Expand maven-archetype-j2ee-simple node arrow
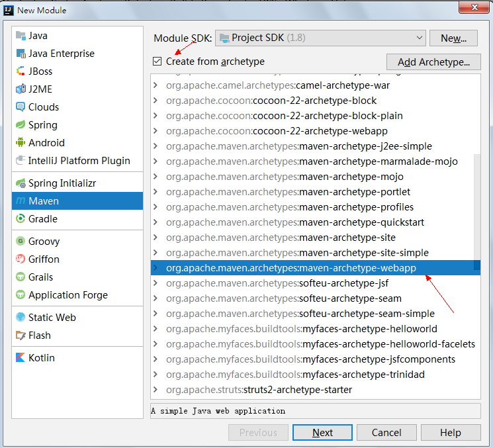The height and width of the screenshot is (448, 493). coord(156,146)
